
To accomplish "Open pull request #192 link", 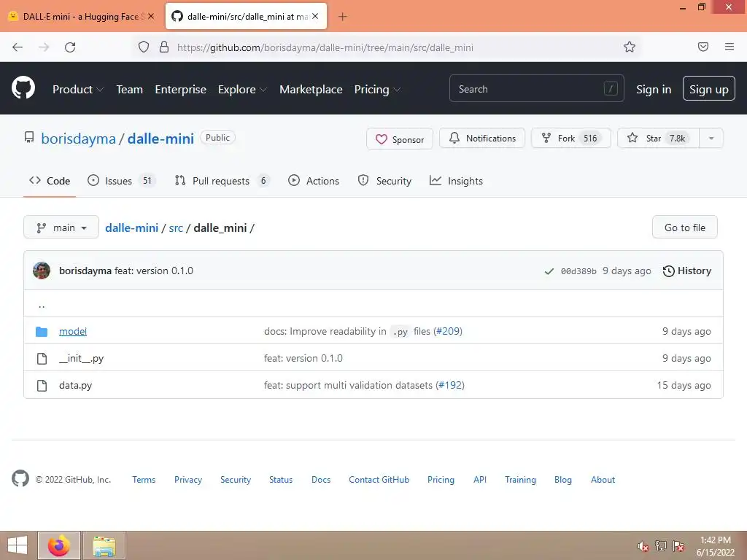I will (x=449, y=385).
